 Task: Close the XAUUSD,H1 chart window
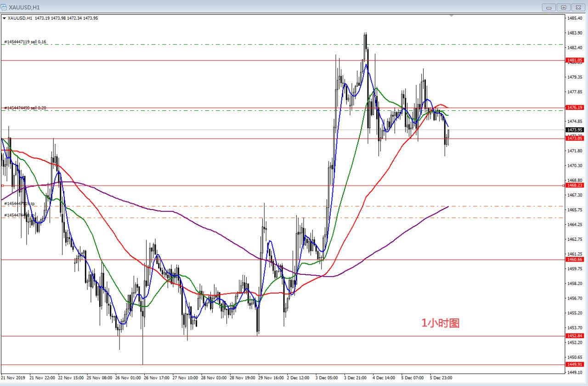(x=577, y=7)
